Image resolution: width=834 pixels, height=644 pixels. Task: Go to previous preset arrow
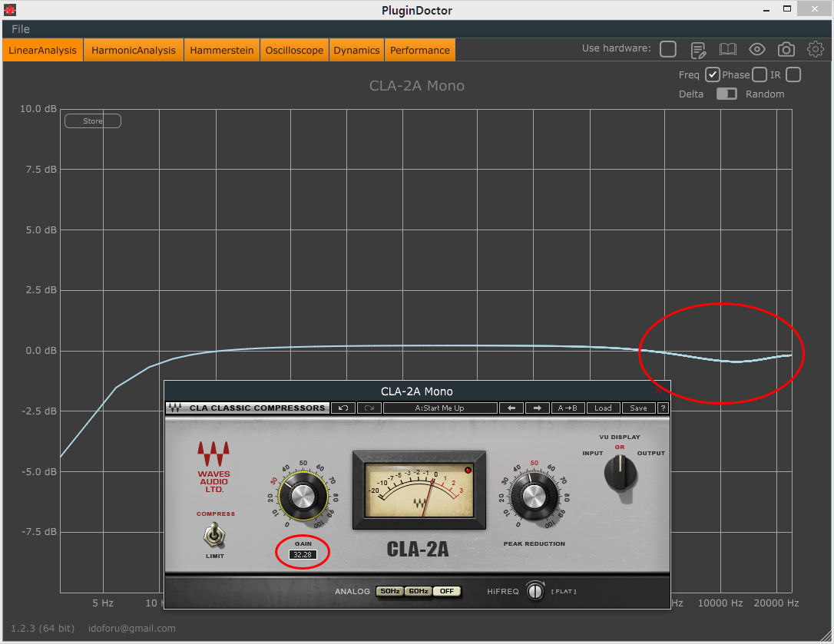pyautogui.click(x=511, y=408)
